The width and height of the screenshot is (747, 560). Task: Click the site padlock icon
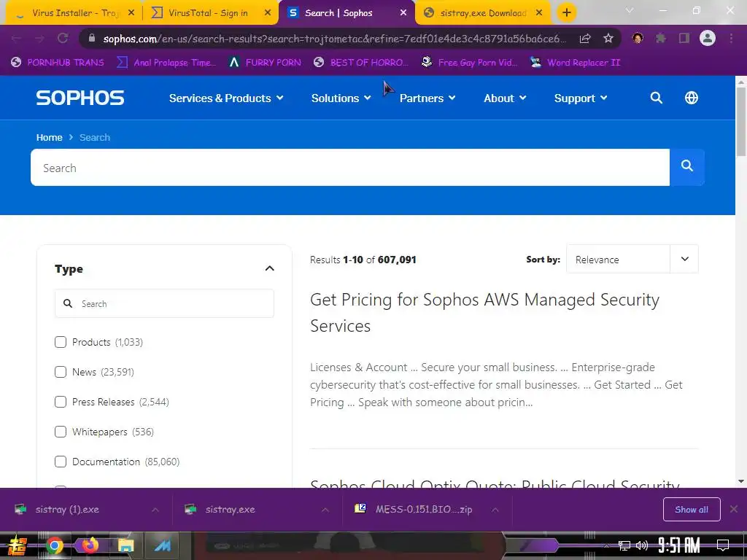pyautogui.click(x=92, y=39)
